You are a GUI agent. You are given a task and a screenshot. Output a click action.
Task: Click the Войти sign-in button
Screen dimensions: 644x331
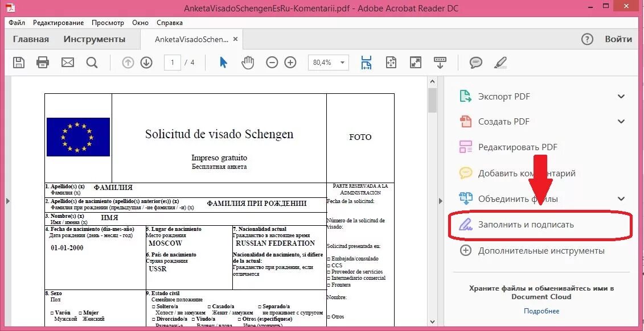618,39
